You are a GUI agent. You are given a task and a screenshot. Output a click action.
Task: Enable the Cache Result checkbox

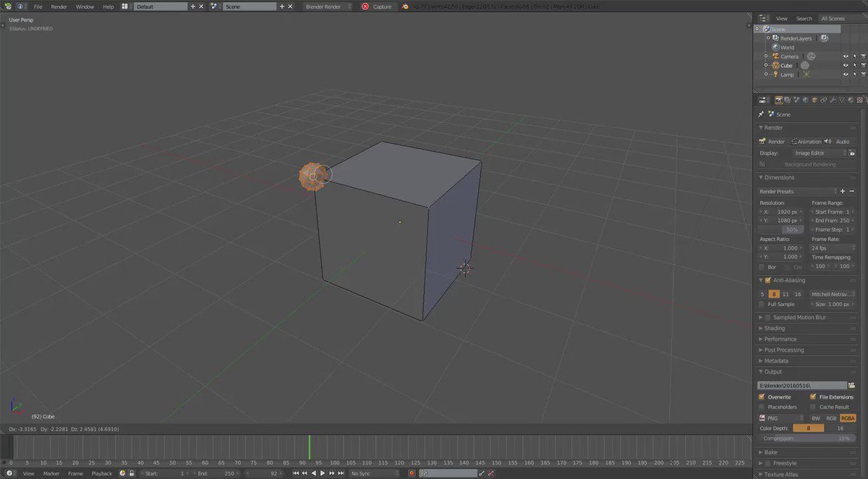point(813,407)
